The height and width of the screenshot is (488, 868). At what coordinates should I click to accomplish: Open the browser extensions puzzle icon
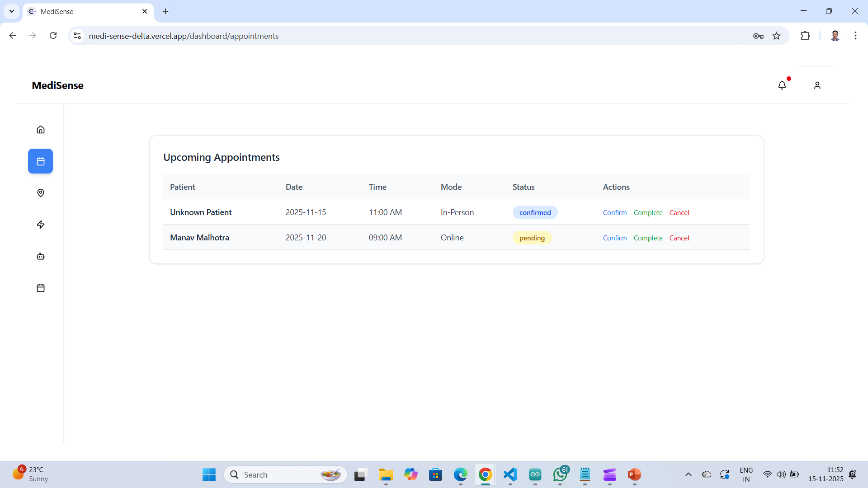[806, 36]
